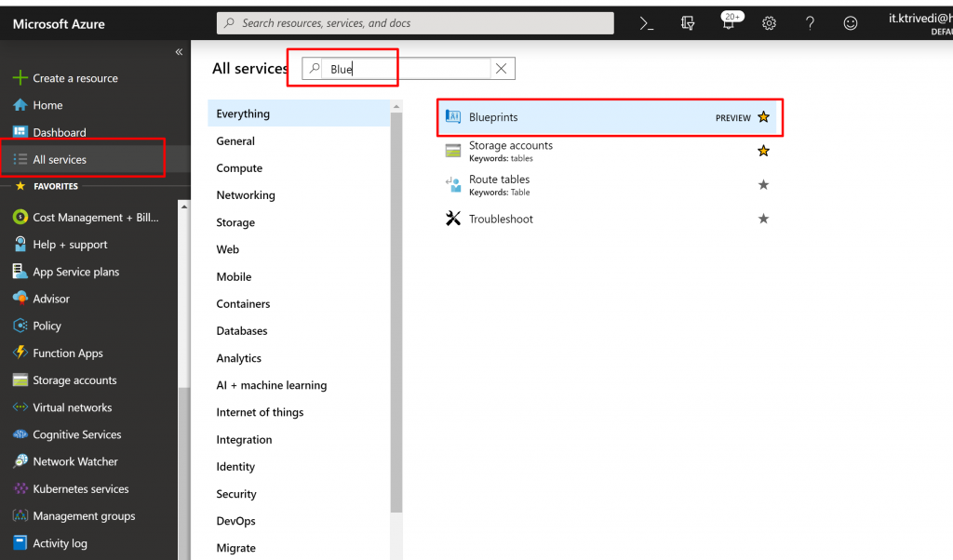Collapse the left sidebar with the chevron
The height and width of the screenshot is (560, 953).
[179, 52]
